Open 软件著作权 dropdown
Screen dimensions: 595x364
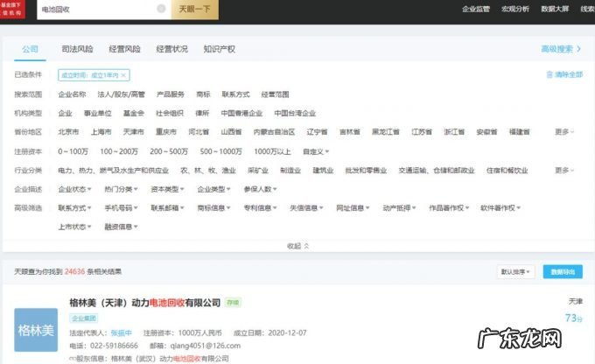click(x=500, y=207)
